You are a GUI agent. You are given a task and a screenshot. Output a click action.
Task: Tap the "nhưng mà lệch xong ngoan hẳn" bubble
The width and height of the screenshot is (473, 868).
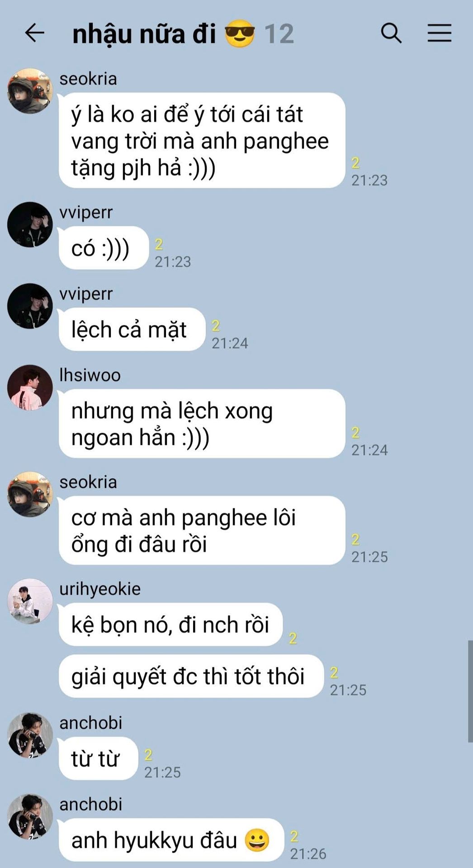202,424
